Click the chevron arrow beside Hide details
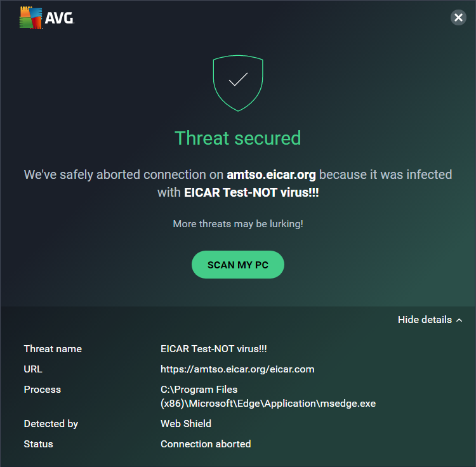This screenshot has height=467, width=476. point(459,320)
